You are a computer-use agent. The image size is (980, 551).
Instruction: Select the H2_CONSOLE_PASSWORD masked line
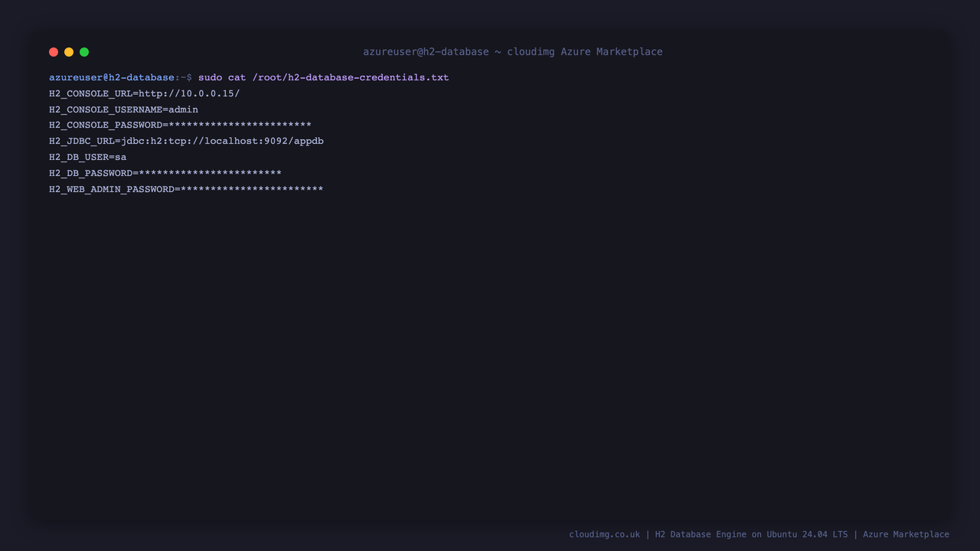point(180,125)
